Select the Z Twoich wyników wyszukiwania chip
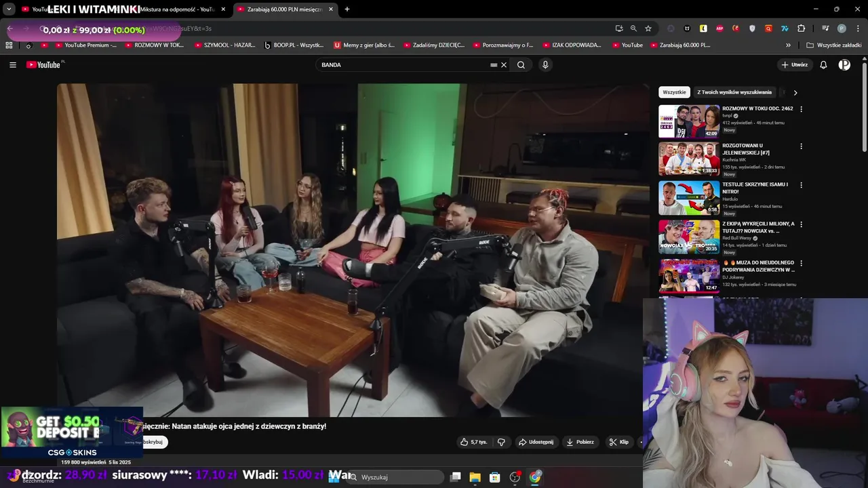 734,92
